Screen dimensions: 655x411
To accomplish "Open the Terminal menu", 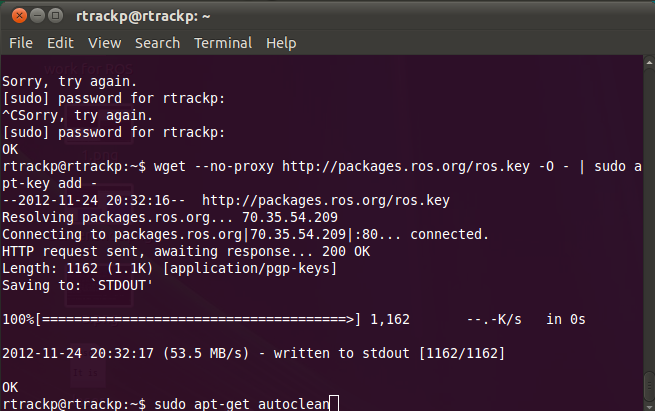I will click(223, 43).
